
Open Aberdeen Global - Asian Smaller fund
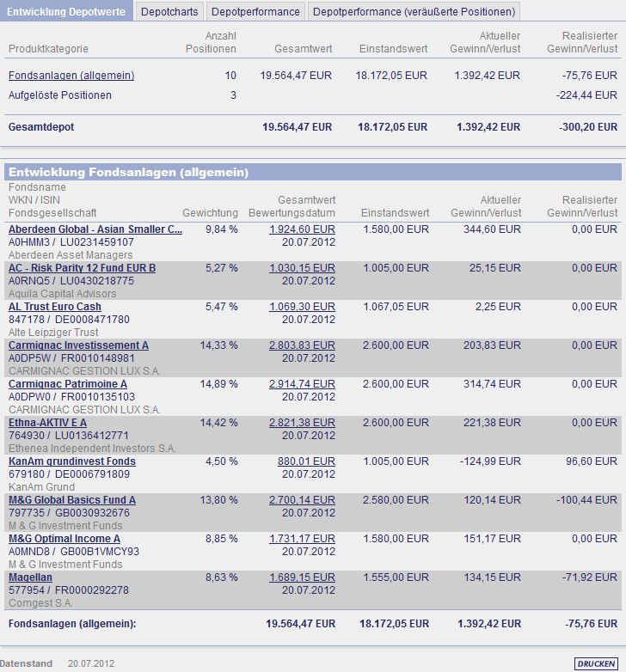95,229
